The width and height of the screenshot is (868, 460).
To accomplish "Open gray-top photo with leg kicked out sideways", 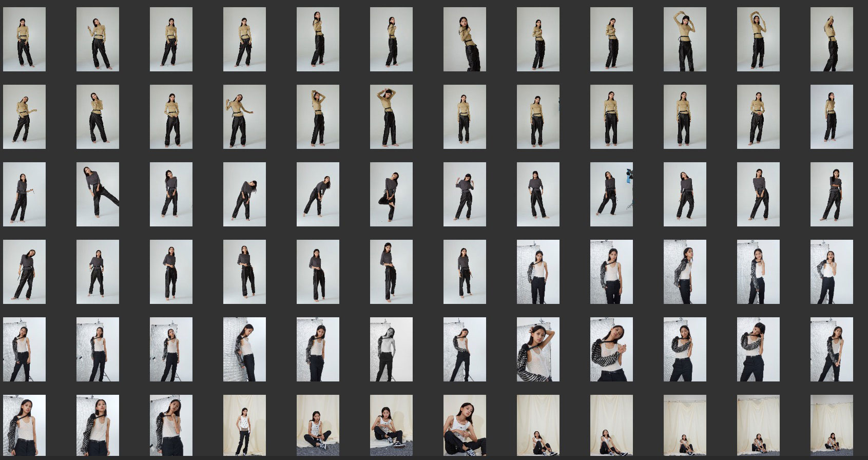I will [x=98, y=194].
